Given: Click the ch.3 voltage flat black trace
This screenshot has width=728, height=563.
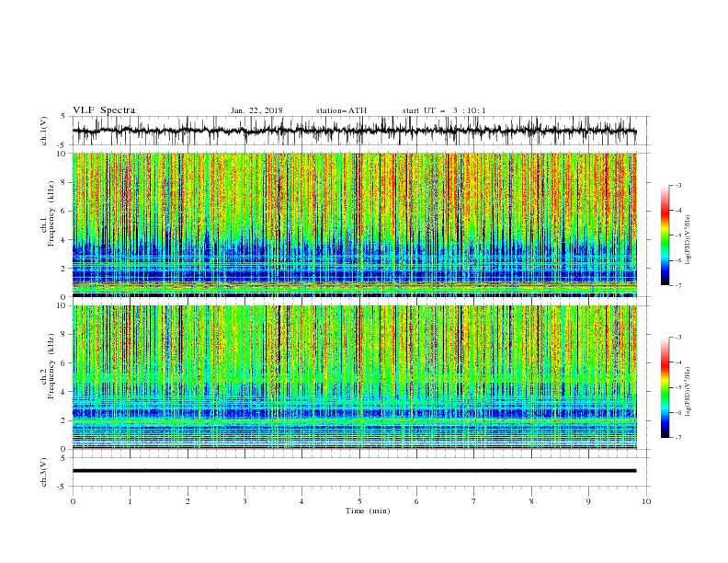Looking at the screenshot, I should point(354,471).
